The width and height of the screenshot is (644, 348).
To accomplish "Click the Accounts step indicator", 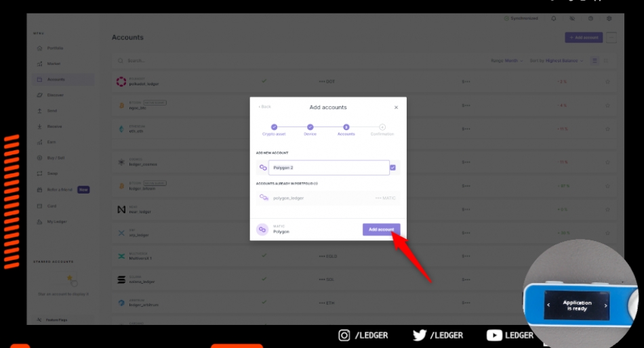I will 346,130.
